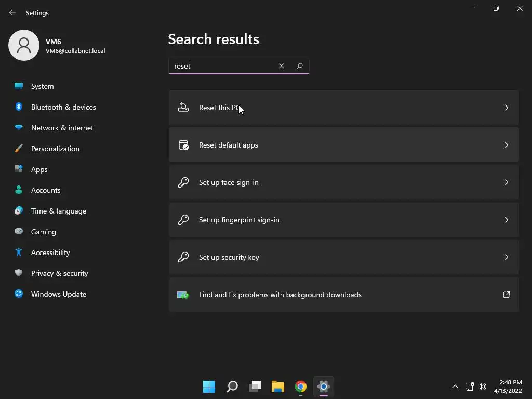Open Set up face sign-in result
Image resolution: width=532 pixels, height=399 pixels.
coord(229,182)
